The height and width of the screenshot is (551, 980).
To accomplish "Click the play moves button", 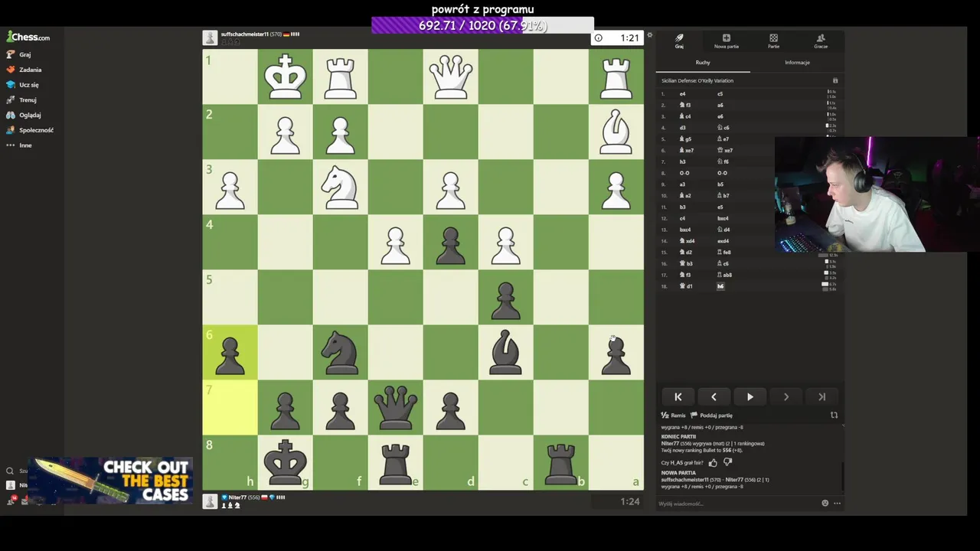I will (750, 396).
